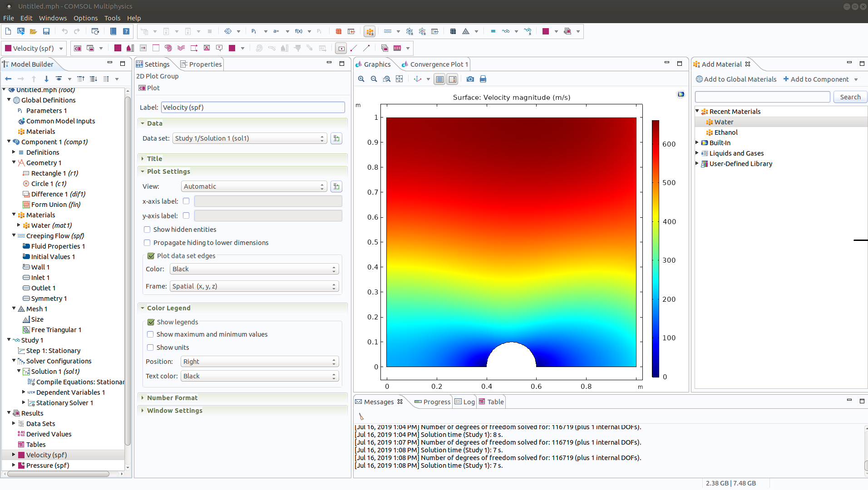
Task: Click the Label text field
Action: click(253, 108)
